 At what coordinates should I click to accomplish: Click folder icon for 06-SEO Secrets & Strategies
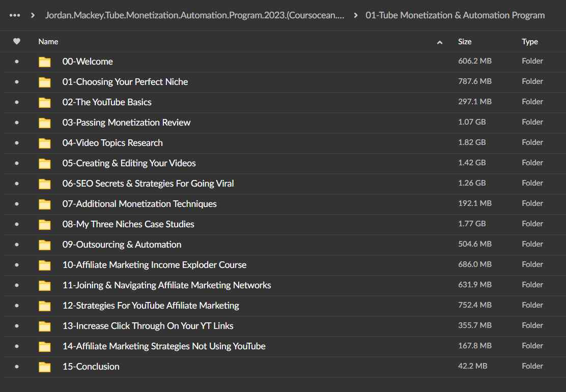pos(45,184)
